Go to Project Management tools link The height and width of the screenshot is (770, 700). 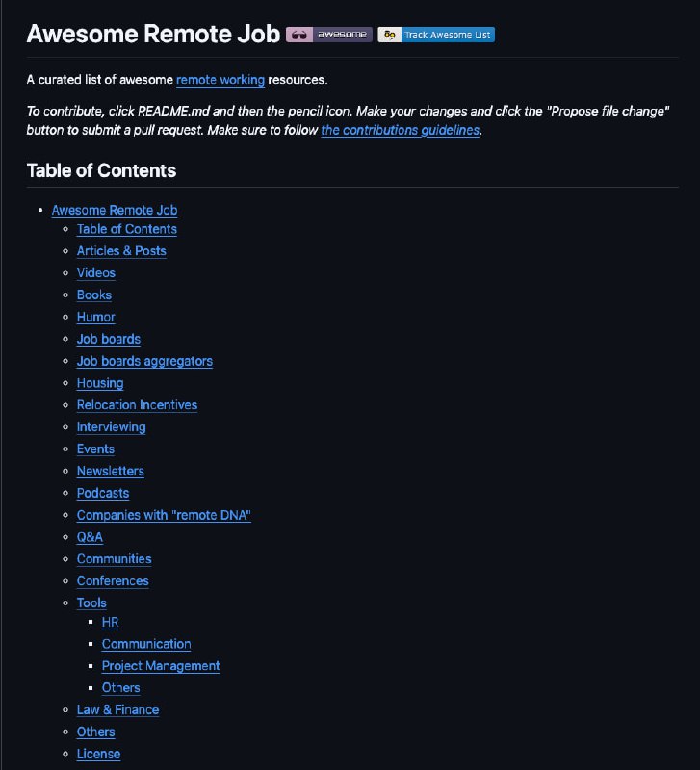click(x=161, y=666)
